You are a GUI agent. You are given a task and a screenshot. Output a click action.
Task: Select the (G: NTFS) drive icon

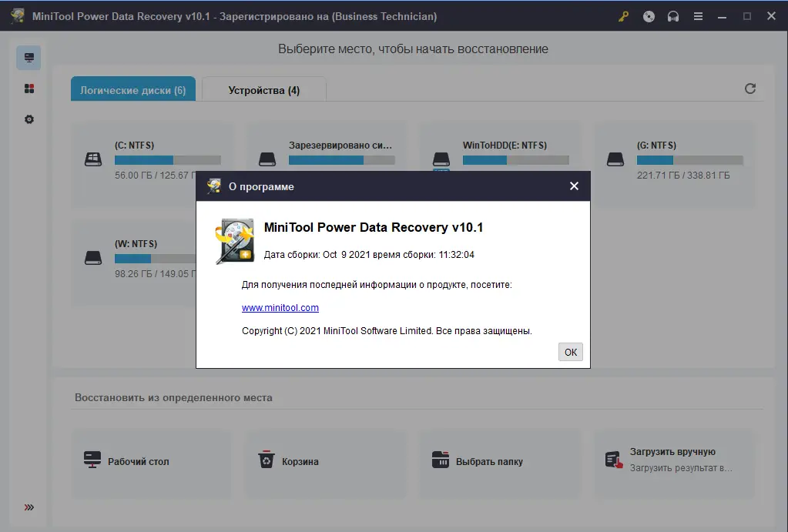coord(615,159)
